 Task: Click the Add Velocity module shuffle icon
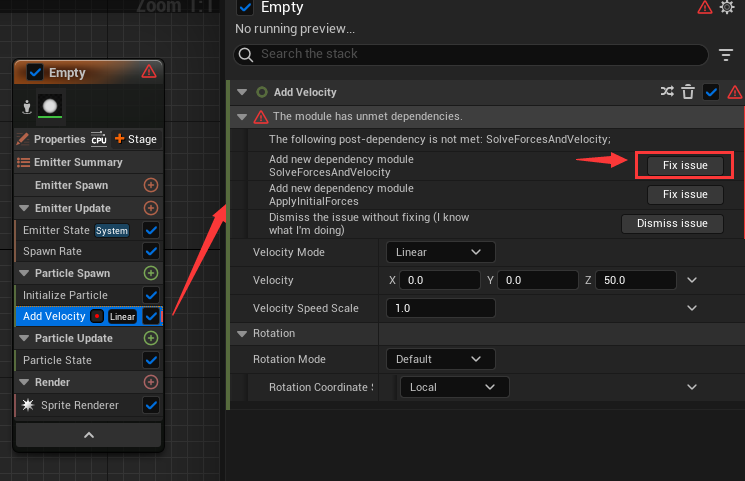pyautogui.click(x=667, y=92)
